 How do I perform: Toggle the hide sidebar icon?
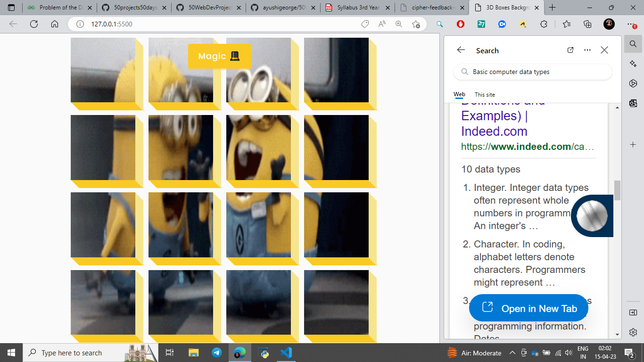[x=633, y=313]
